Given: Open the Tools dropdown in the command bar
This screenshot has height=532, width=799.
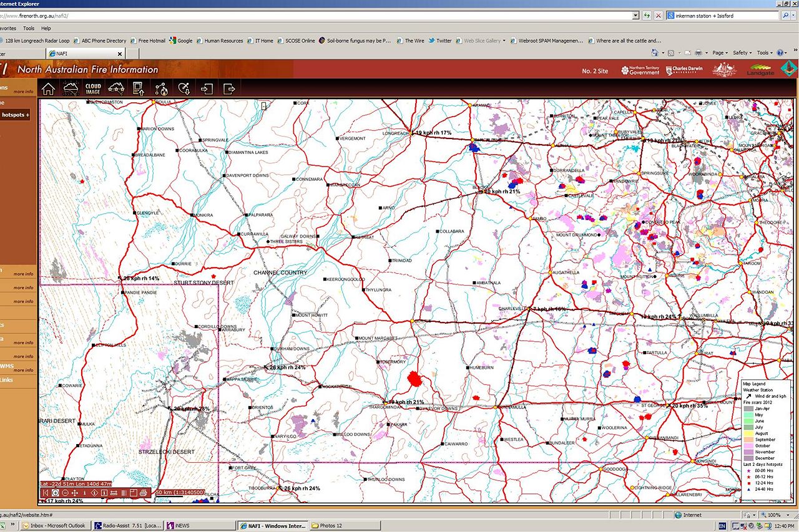Looking at the screenshot, I should [764, 53].
